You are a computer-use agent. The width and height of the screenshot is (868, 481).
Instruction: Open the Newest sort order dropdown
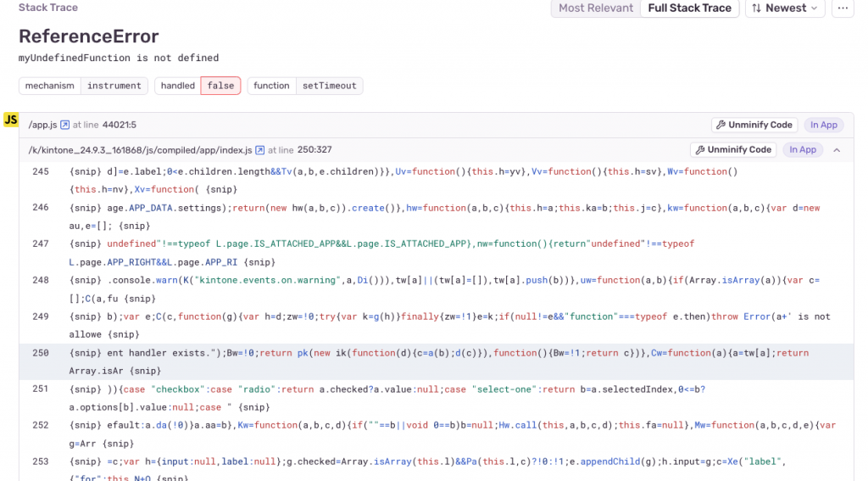coord(785,8)
